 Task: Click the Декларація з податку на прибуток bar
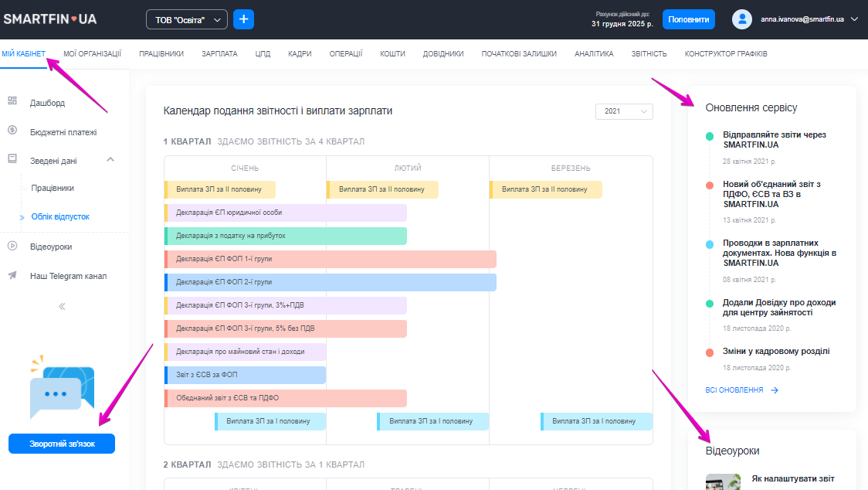click(286, 236)
